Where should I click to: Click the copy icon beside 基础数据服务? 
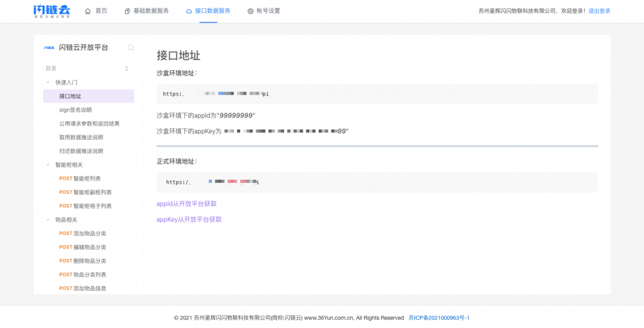coord(127,11)
